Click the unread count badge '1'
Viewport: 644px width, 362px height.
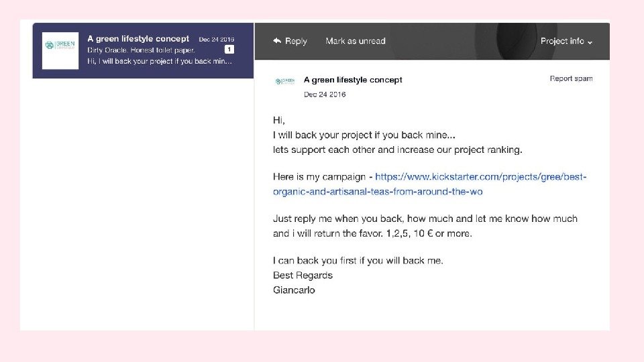229,50
